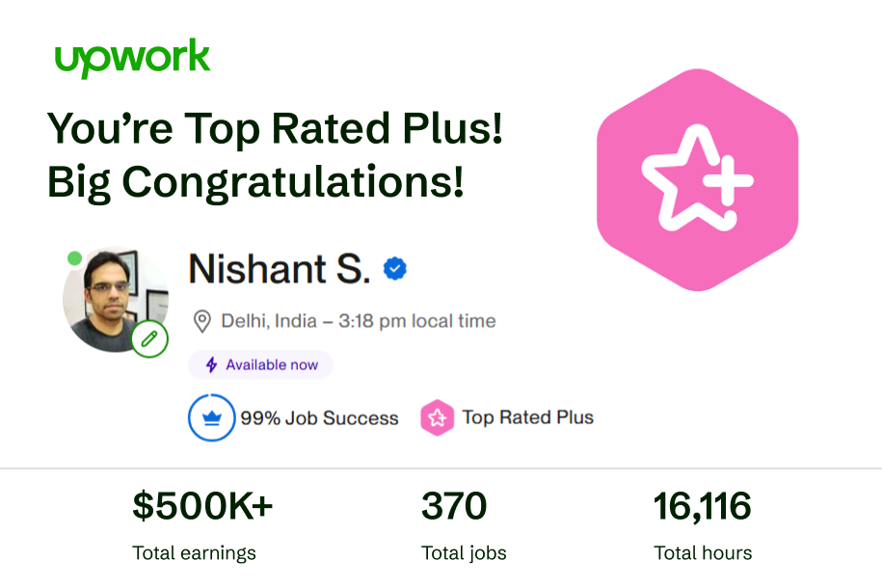
Task: Click the Delhi, India local time text
Action: (359, 321)
